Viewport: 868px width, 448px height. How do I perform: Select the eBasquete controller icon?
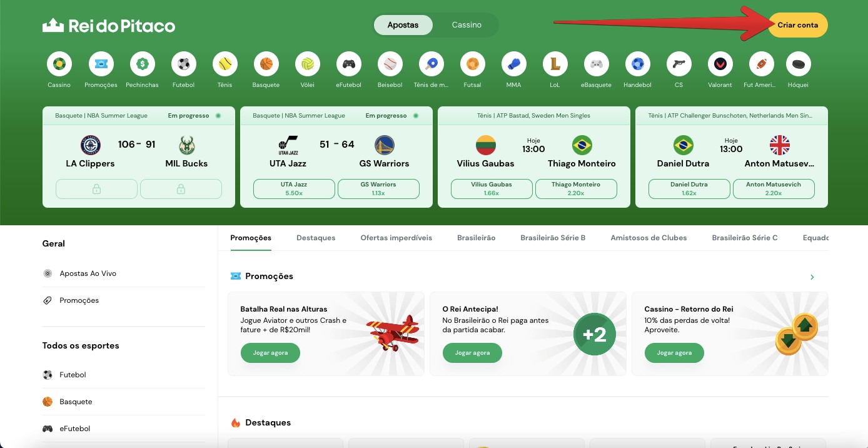(x=597, y=64)
